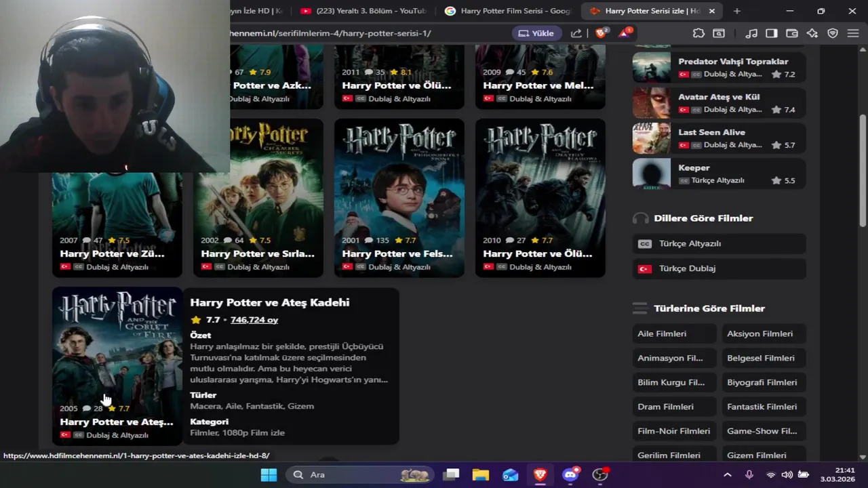Open the Gerilim Filmleri genre
Image resolution: width=868 pixels, height=488 pixels.
(x=674, y=455)
